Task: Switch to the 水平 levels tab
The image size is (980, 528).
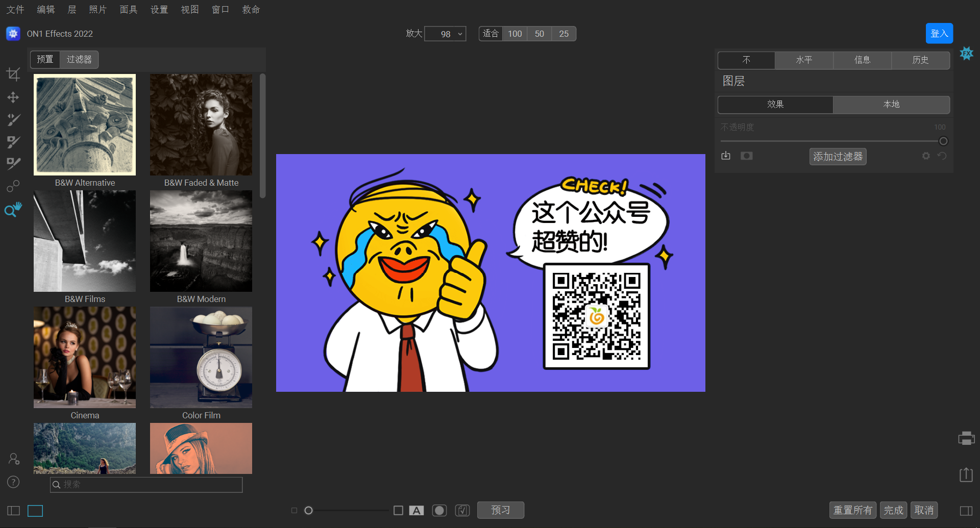Action: pyautogui.click(x=804, y=60)
